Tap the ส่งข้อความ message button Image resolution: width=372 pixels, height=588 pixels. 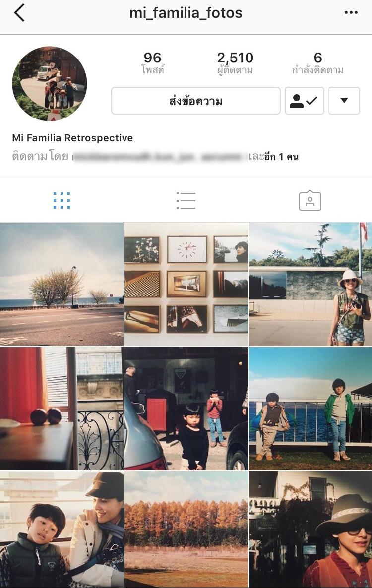pos(196,101)
